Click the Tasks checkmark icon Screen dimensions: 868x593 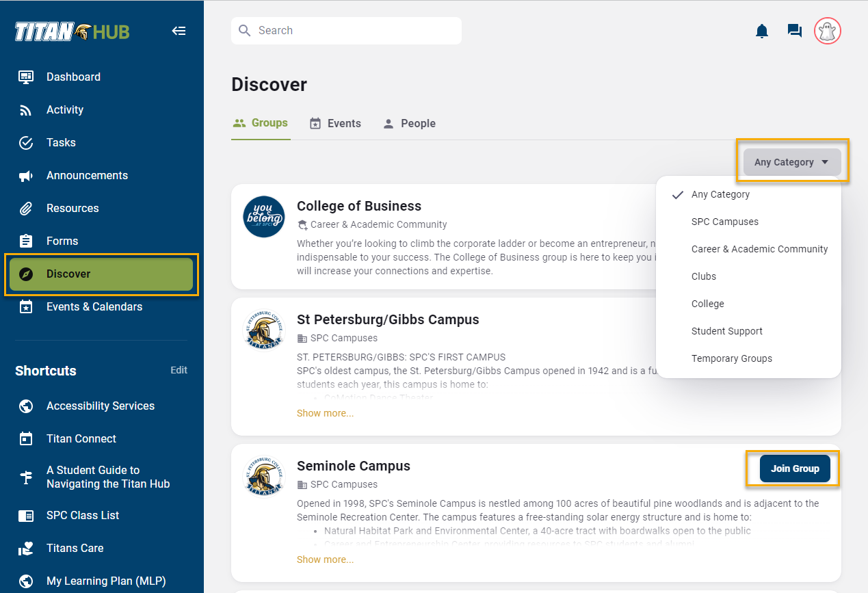coord(26,142)
